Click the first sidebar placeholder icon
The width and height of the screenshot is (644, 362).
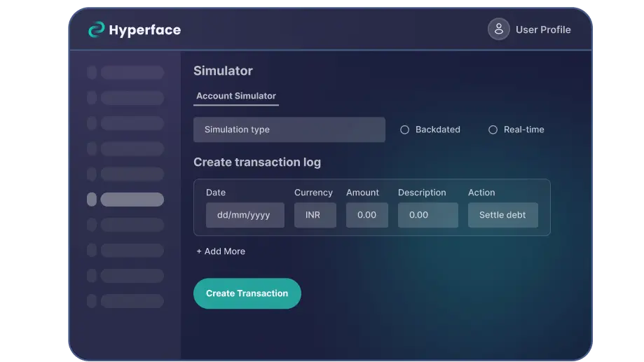pyautogui.click(x=92, y=73)
